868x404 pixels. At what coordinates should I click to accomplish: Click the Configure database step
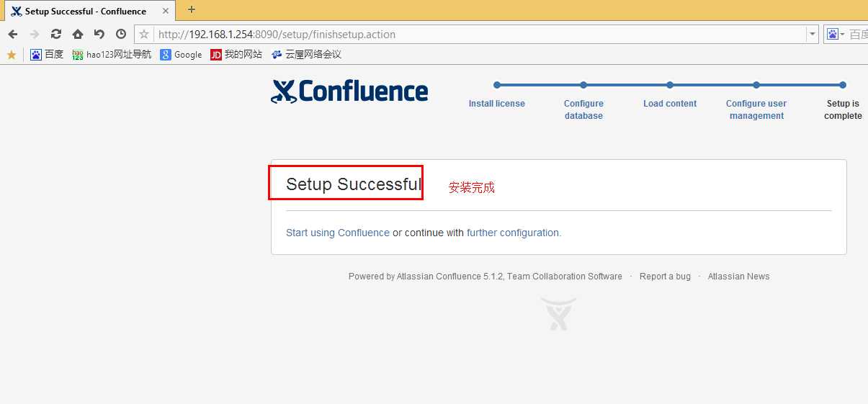(583, 109)
